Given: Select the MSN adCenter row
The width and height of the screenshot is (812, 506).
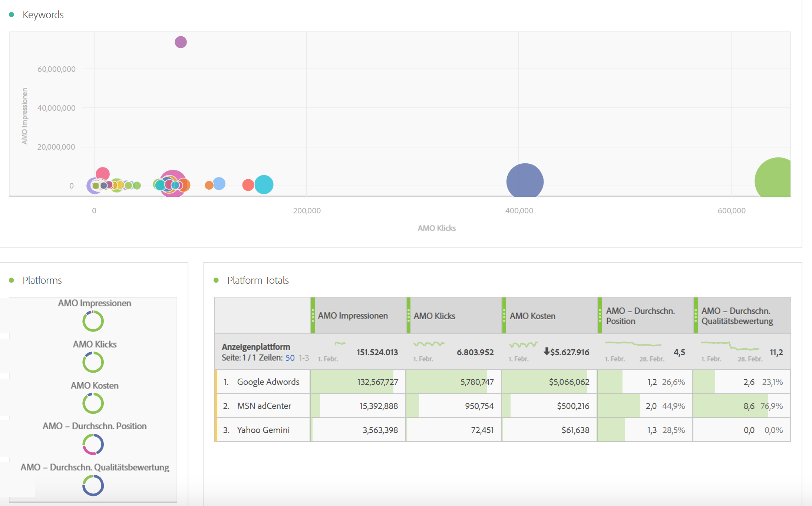Looking at the screenshot, I should [x=264, y=406].
